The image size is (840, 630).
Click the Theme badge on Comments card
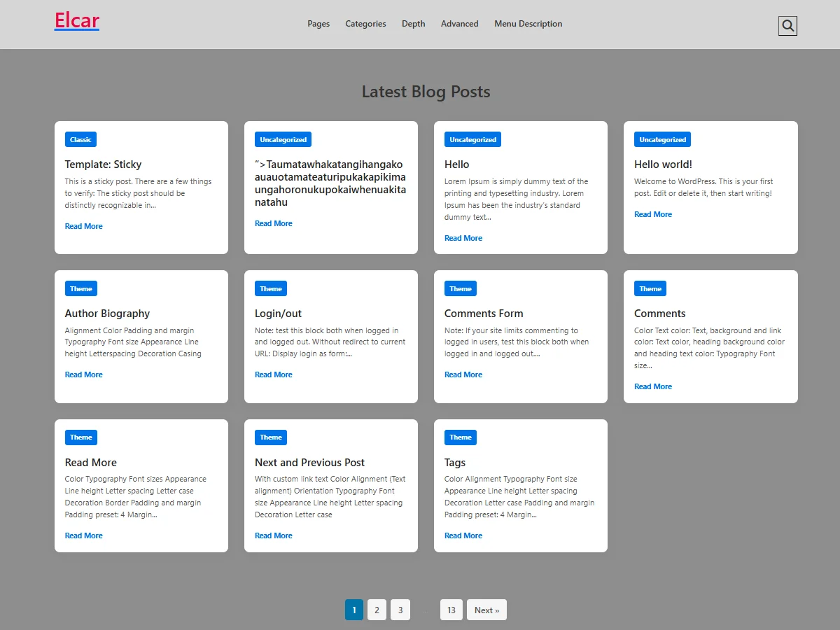[x=650, y=288]
